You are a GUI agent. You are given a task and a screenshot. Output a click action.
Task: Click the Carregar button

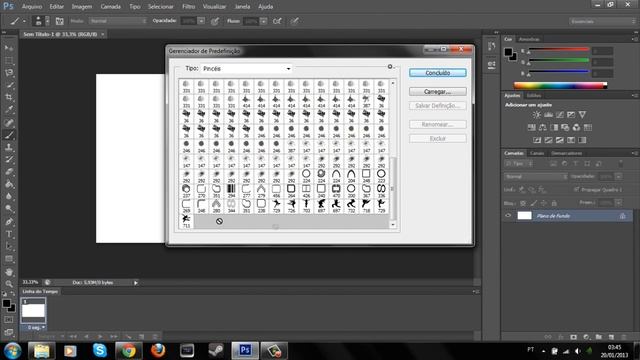438,92
